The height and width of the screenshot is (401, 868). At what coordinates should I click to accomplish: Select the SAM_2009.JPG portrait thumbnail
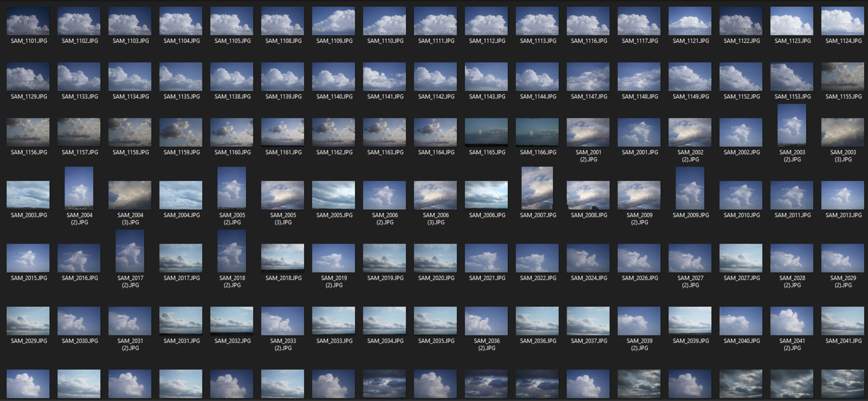[x=690, y=188]
